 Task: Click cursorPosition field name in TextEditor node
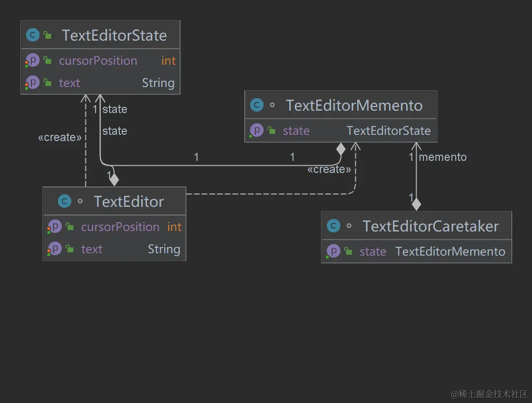pyautogui.click(x=120, y=227)
